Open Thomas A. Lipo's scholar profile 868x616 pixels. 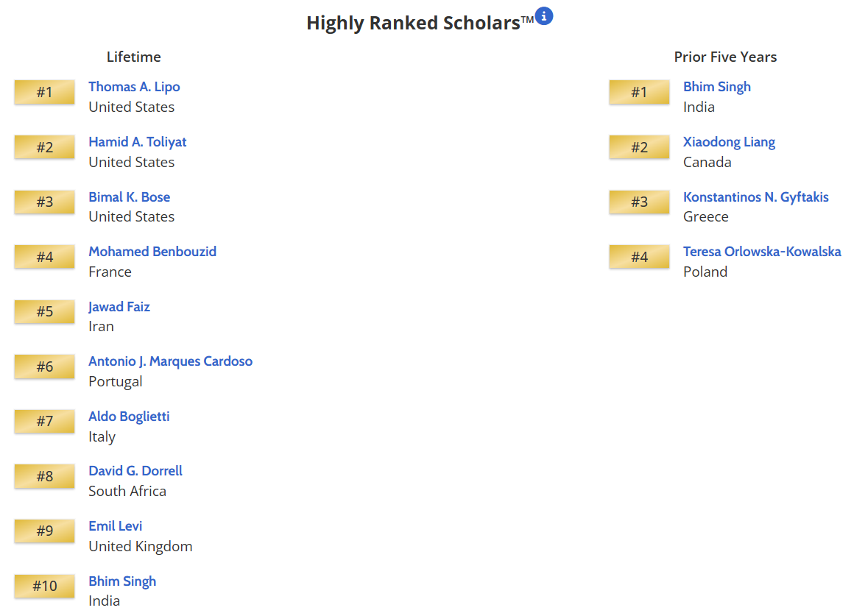point(134,87)
